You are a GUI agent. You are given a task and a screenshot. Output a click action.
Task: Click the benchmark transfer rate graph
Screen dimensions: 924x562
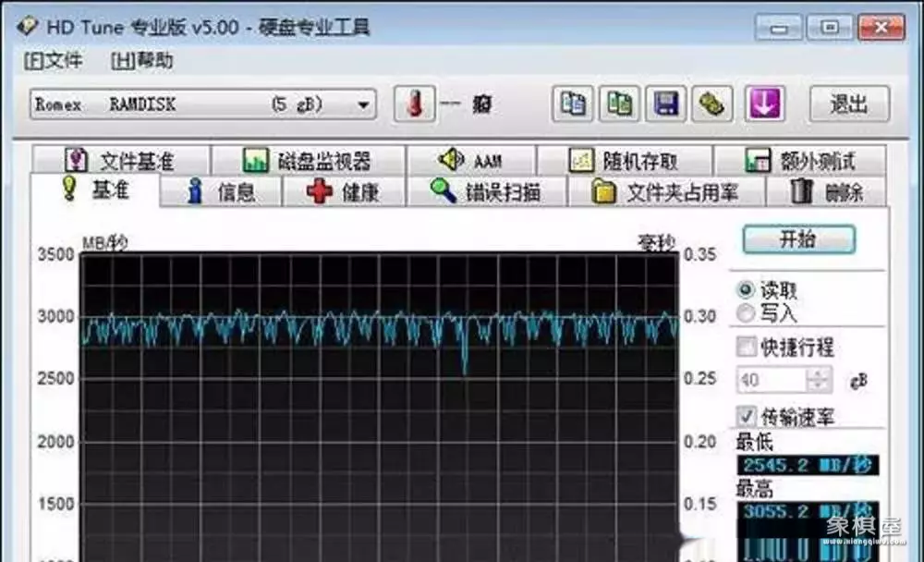coord(380,407)
